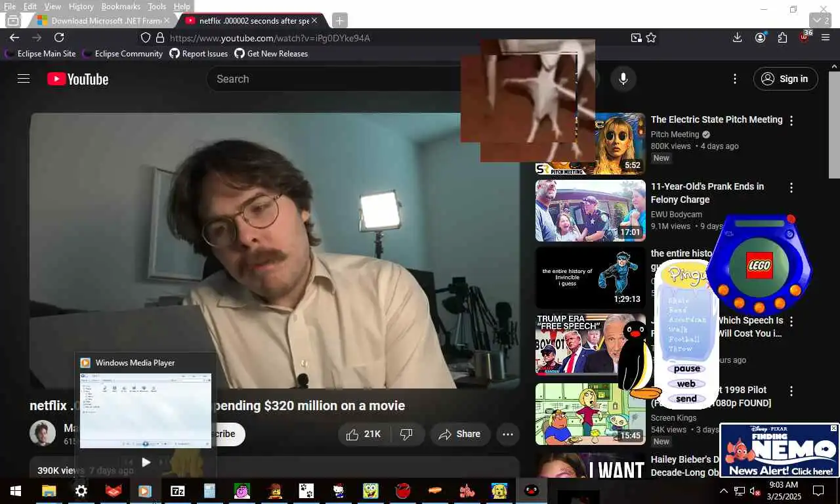Show hidden system tray icons

click(724, 491)
